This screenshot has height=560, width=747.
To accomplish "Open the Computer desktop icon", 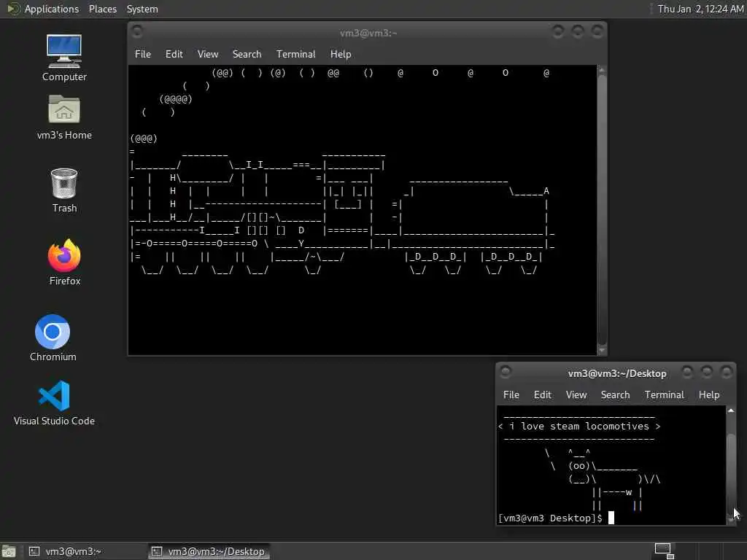I will pos(64,58).
